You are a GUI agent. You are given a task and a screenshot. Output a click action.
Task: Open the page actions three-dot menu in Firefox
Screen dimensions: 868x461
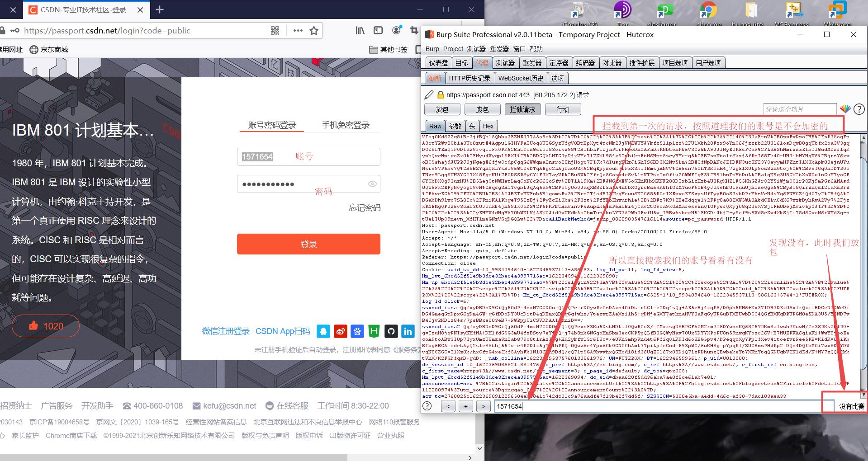click(298, 31)
